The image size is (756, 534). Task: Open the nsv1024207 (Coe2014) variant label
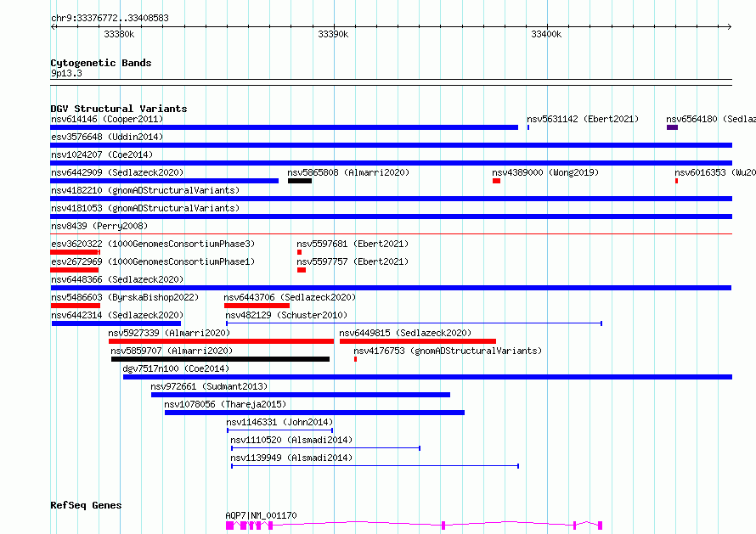(102, 155)
